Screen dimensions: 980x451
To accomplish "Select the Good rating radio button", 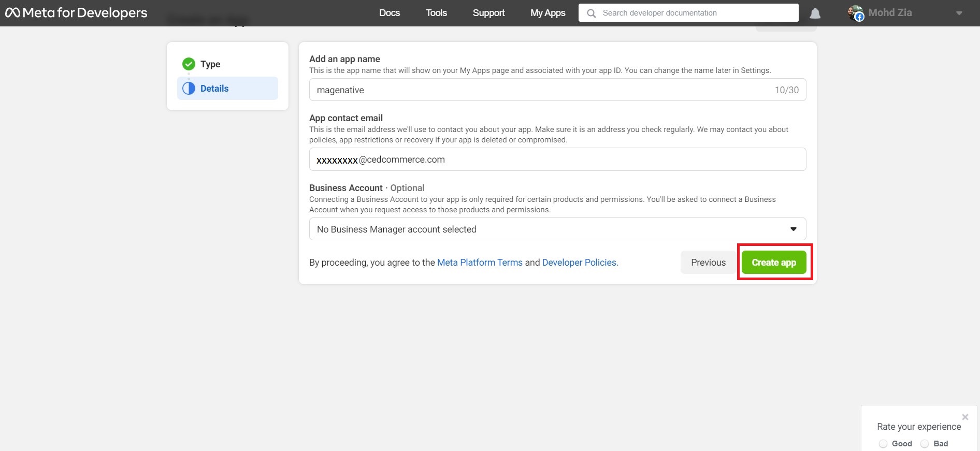I will coord(883,444).
